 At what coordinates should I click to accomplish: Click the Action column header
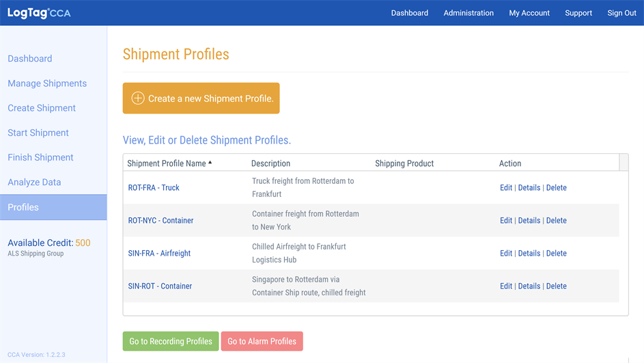(510, 163)
